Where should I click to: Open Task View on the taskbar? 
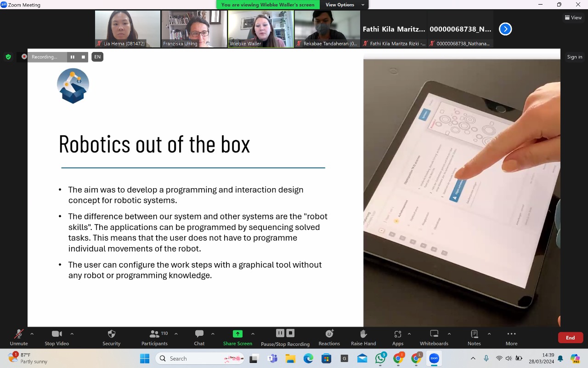(254, 358)
